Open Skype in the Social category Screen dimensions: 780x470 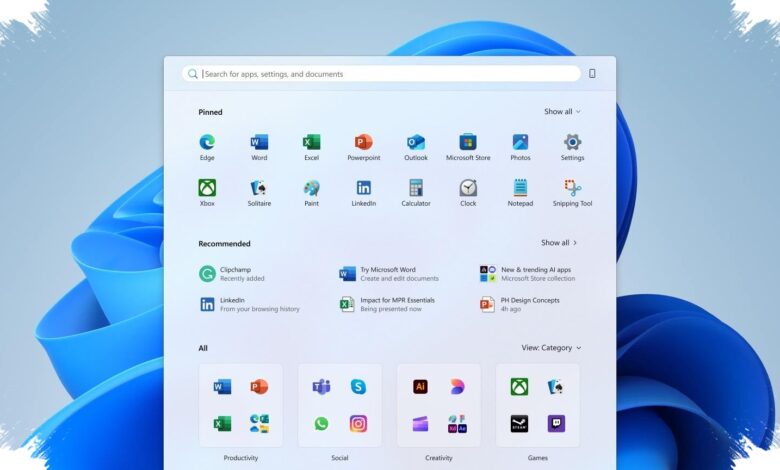[x=358, y=386]
